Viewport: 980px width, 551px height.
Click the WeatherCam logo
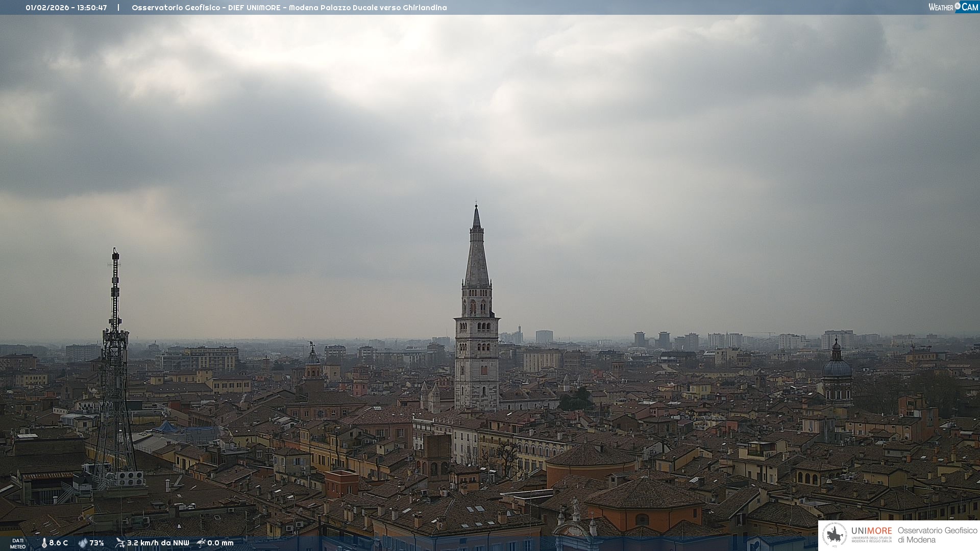coord(952,7)
